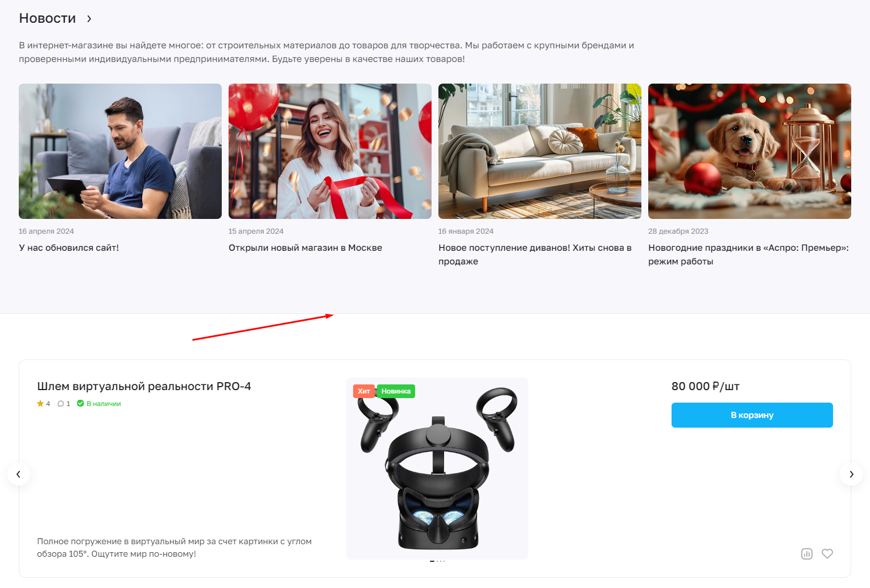Open Шлем виртуальной реальности PRO-4 title
Screen dimensions: 870x588
[144, 386]
